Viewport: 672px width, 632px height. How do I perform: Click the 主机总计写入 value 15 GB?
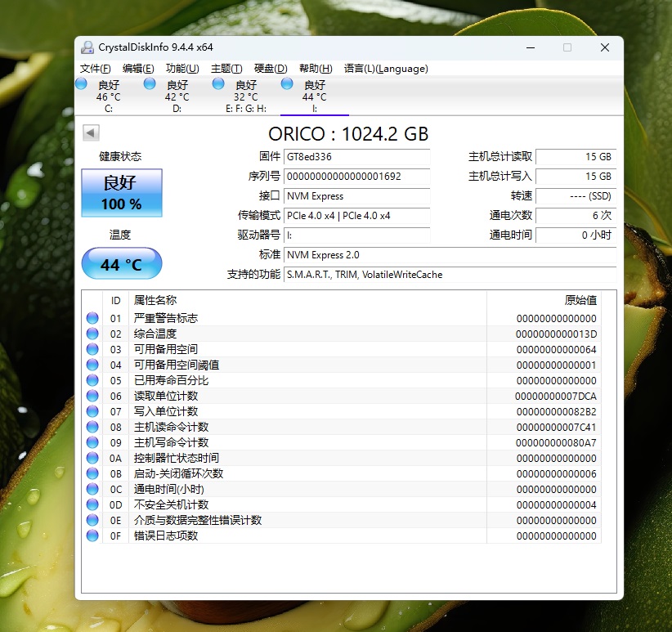576,177
